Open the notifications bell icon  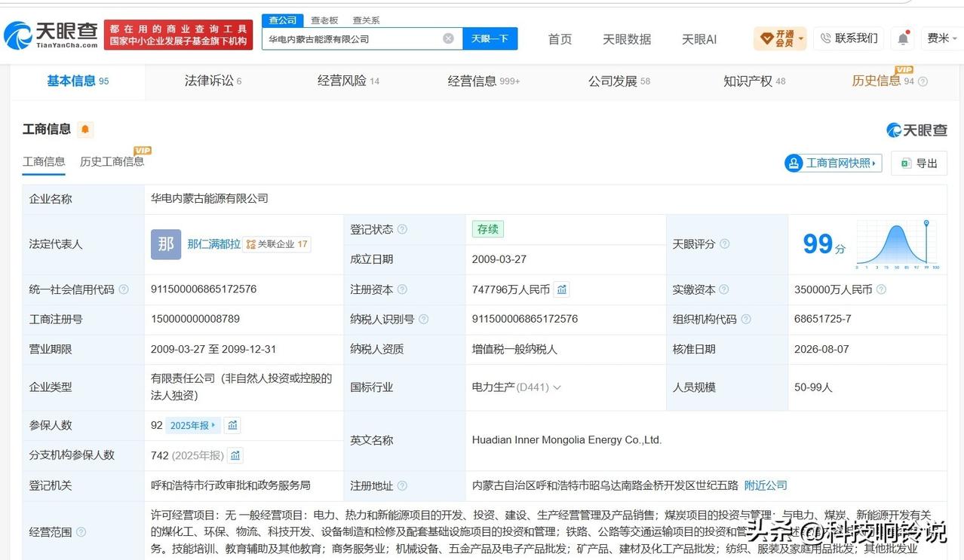click(903, 38)
